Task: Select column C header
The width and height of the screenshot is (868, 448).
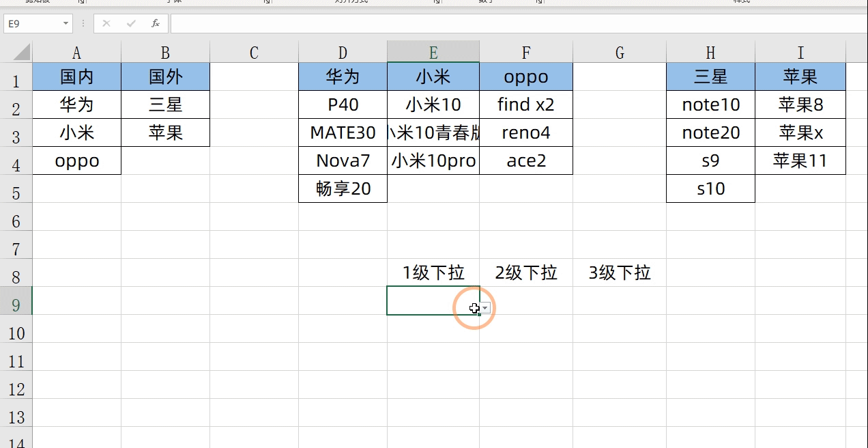Action: [254, 52]
